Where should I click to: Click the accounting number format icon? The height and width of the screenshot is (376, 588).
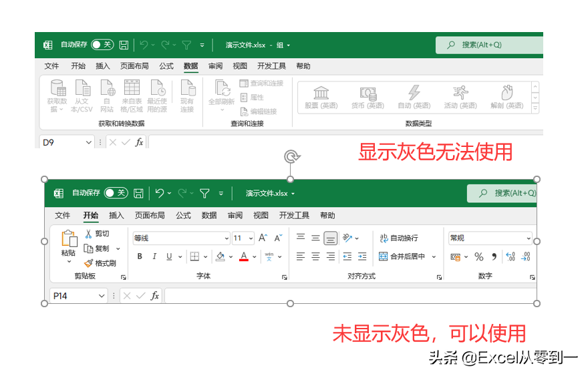click(455, 257)
